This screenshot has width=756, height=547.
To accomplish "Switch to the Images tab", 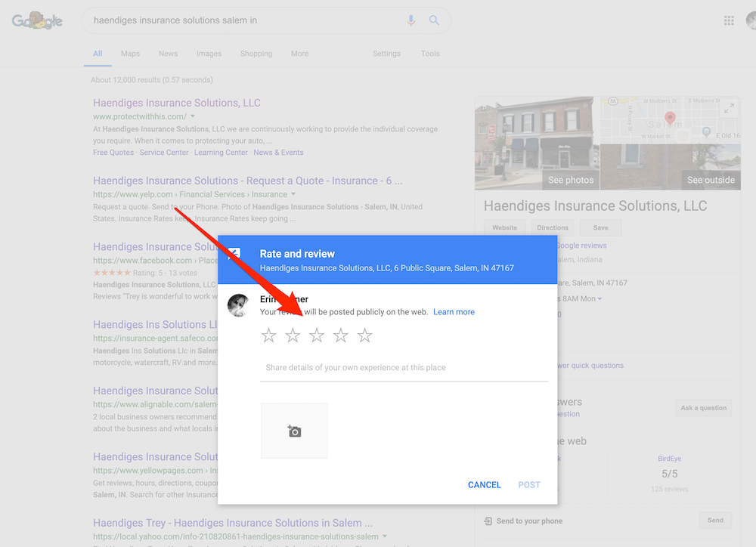I will tap(209, 54).
